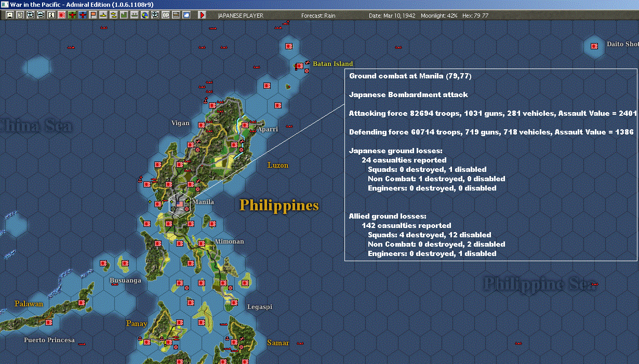Select the Japanese flag unit beside Vigan label
This screenshot has height=364, width=639.
point(201,124)
